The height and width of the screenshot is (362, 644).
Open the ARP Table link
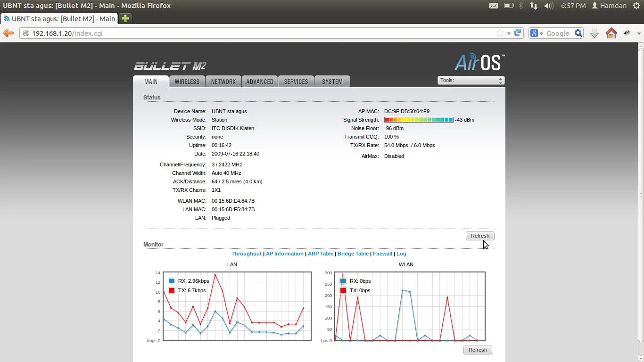coord(321,254)
